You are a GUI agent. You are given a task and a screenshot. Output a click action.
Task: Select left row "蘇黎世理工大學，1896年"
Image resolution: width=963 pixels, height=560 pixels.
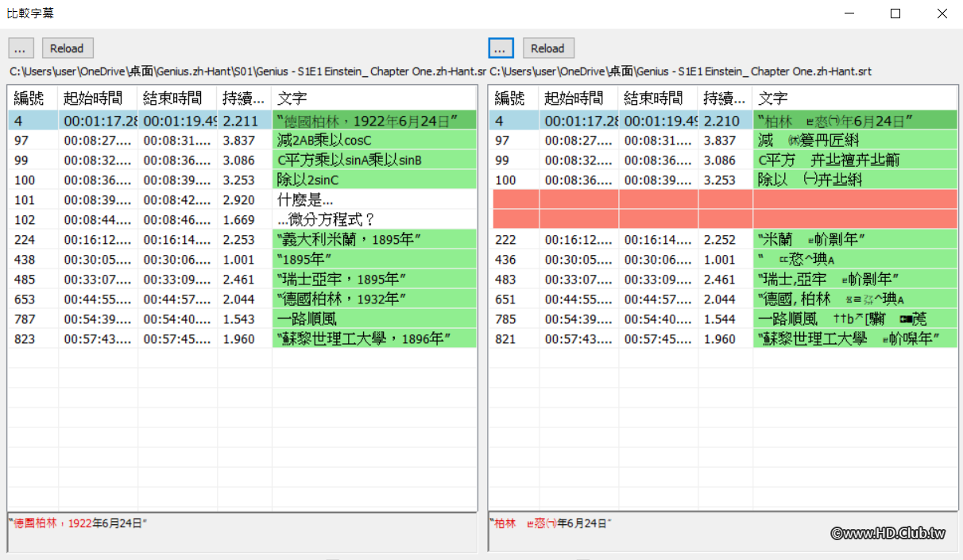tap(242, 339)
